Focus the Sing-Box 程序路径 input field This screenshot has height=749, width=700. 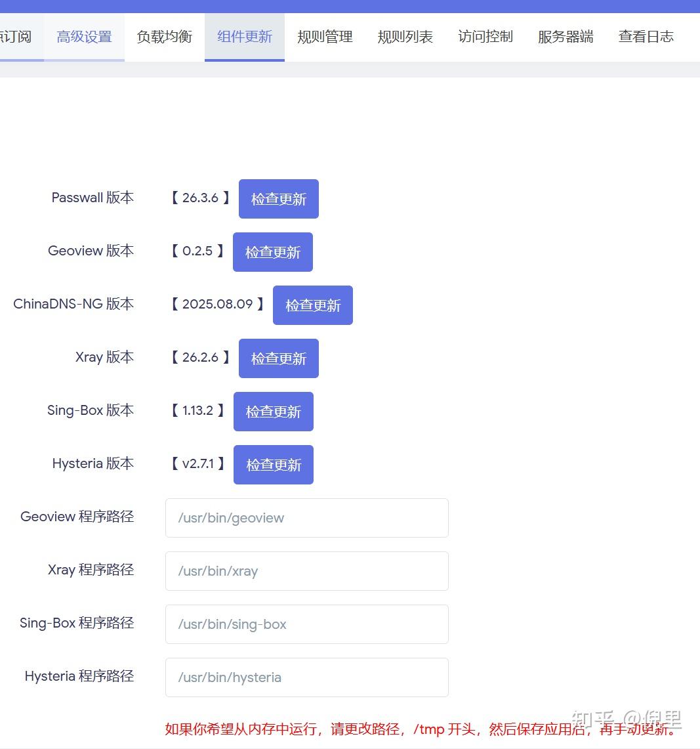coord(306,624)
